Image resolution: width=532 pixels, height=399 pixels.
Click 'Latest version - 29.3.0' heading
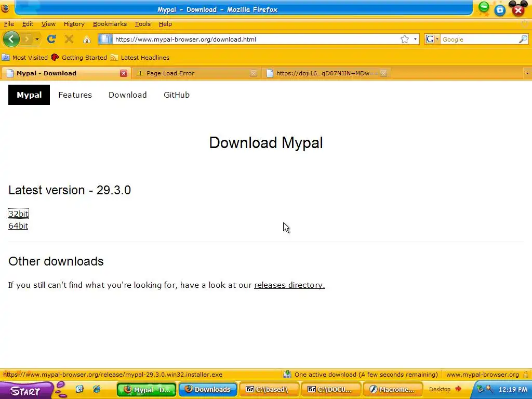click(70, 190)
